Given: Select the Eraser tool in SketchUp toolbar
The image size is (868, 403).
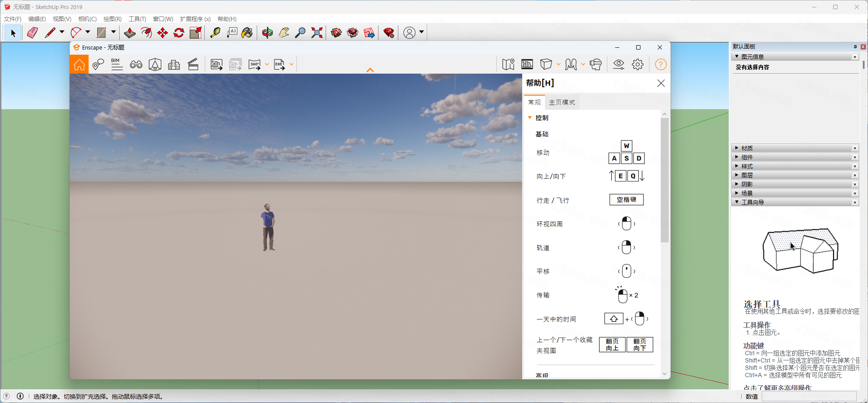Looking at the screenshot, I should pos(32,33).
